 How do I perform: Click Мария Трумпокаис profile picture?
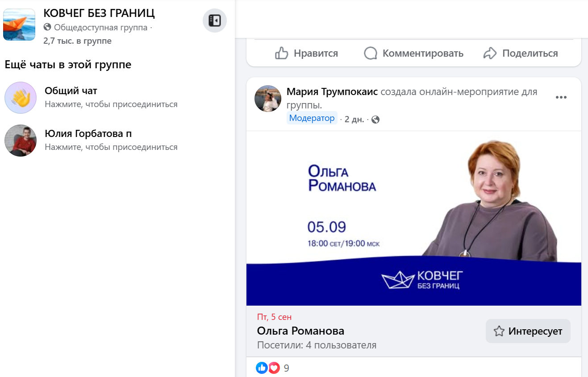pyautogui.click(x=268, y=99)
